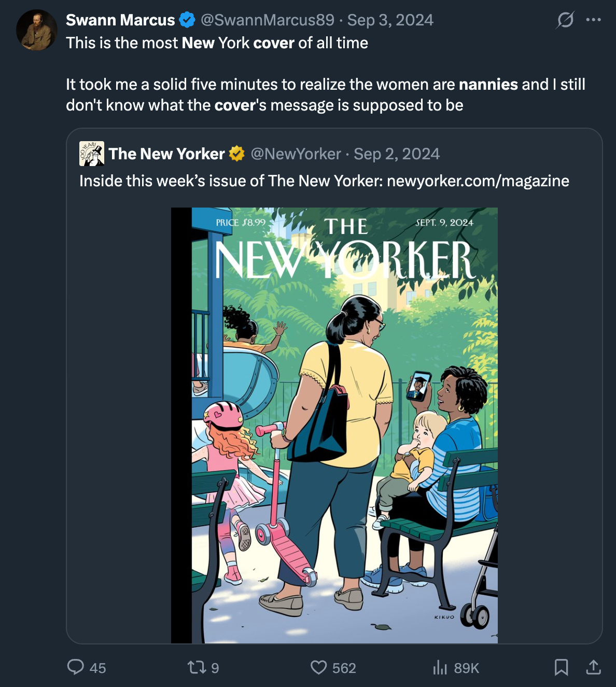
Task: Open Swann Marcus profile avatar
Action: click(36, 30)
